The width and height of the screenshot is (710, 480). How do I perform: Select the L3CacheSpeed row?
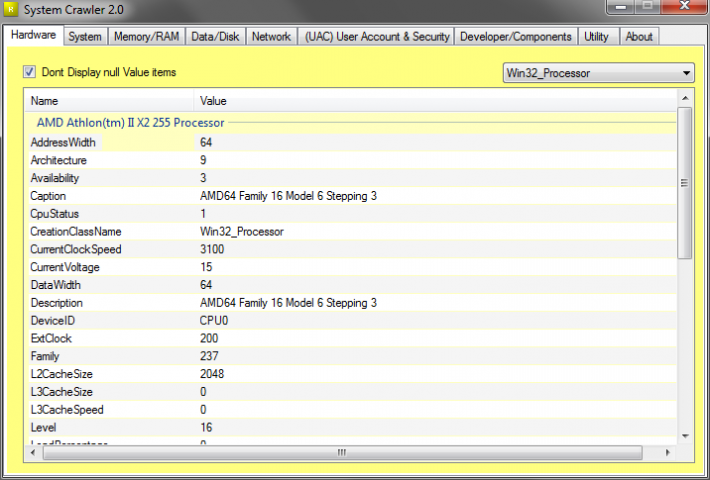coord(352,409)
